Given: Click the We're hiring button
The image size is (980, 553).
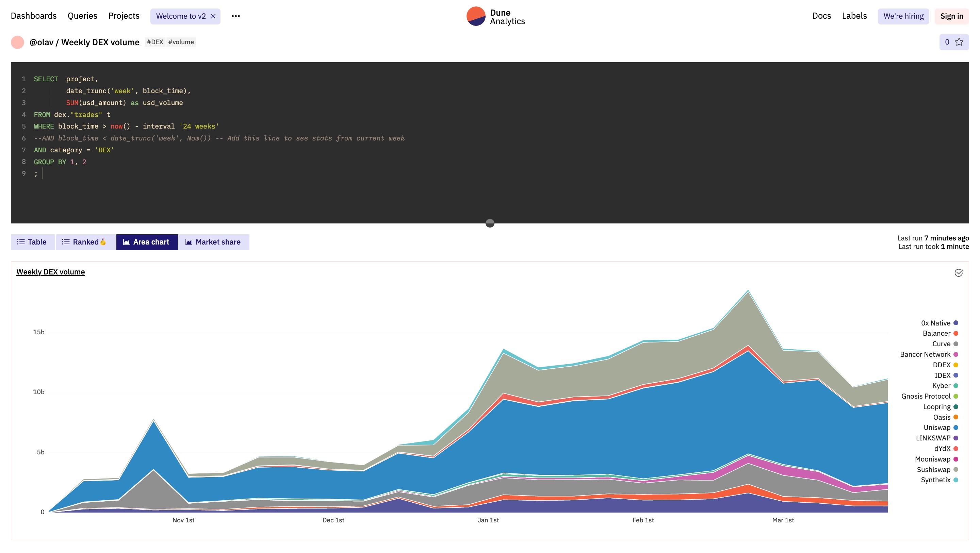Looking at the screenshot, I should click(903, 16).
